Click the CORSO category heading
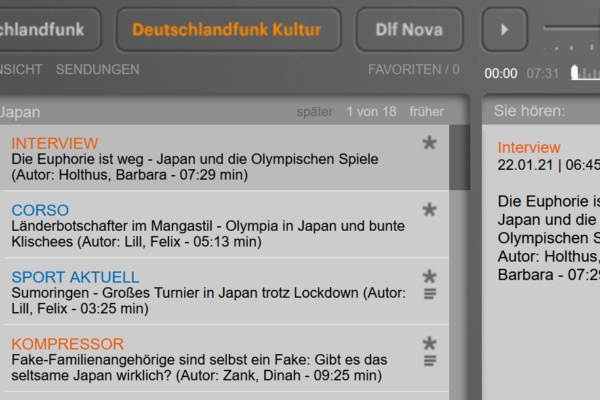 click(x=40, y=210)
